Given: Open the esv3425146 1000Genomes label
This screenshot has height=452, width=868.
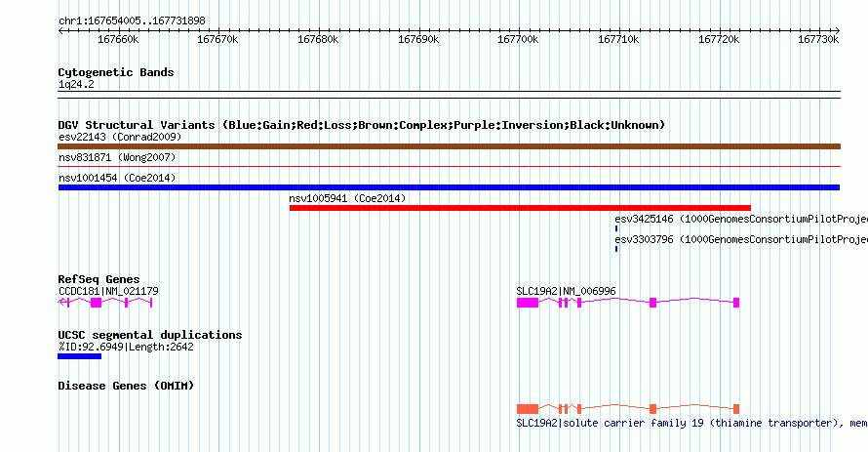Looking at the screenshot, I should point(741,219).
